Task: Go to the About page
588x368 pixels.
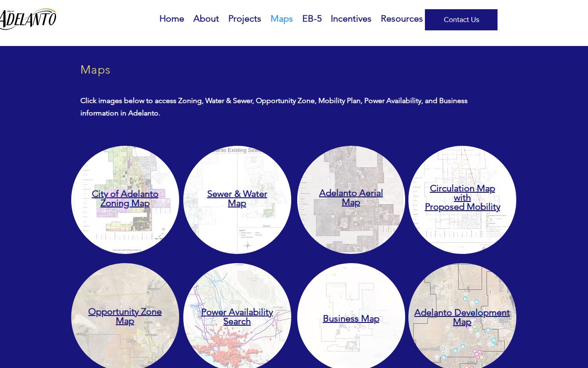Action: [206, 19]
